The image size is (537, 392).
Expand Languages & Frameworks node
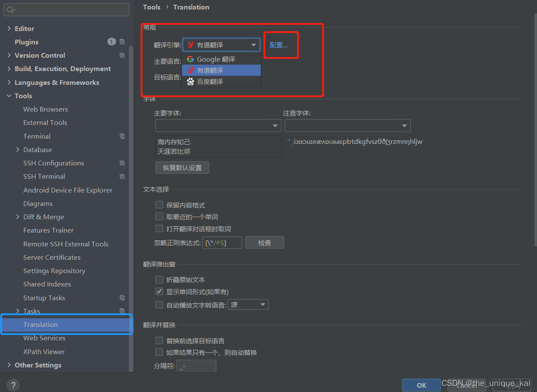tap(9, 82)
